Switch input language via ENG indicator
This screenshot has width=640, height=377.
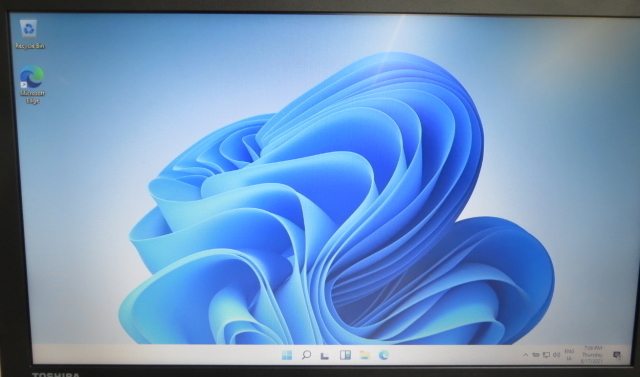coord(569,355)
